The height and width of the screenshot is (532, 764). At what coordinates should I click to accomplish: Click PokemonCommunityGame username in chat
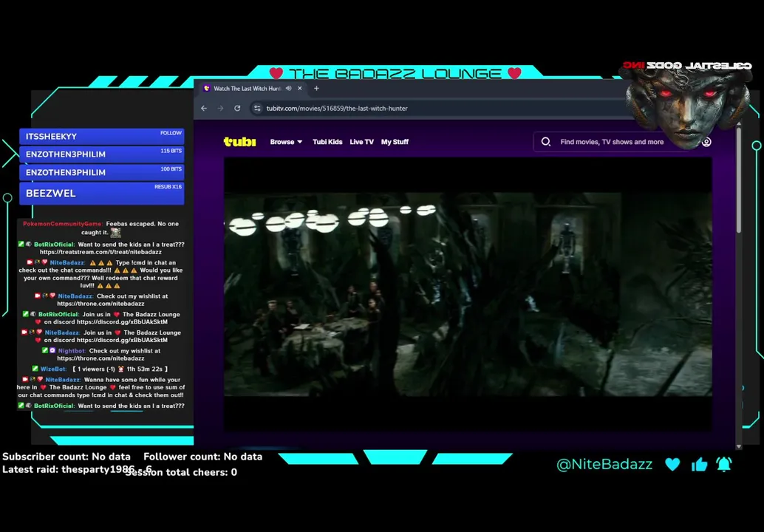pyautogui.click(x=62, y=224)
